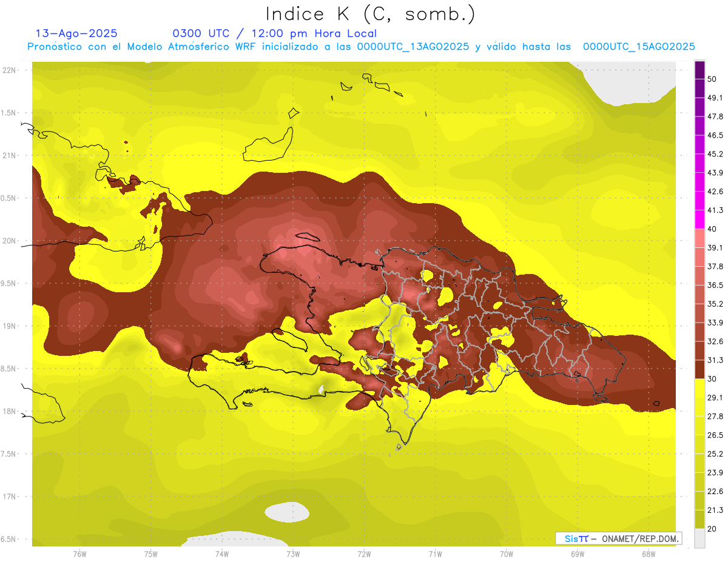Click the legend value "49.1"
This screenshot has height=562, width=728.
click(715, 98)
